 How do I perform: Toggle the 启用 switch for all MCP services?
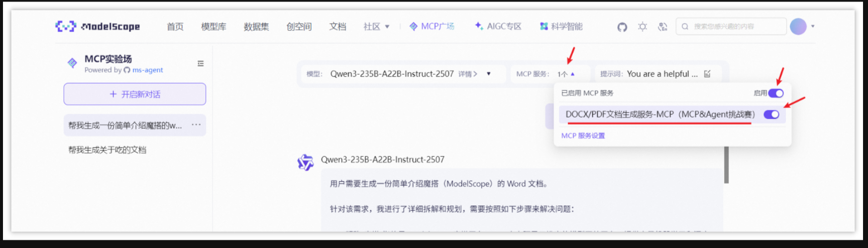click(776, 93)
